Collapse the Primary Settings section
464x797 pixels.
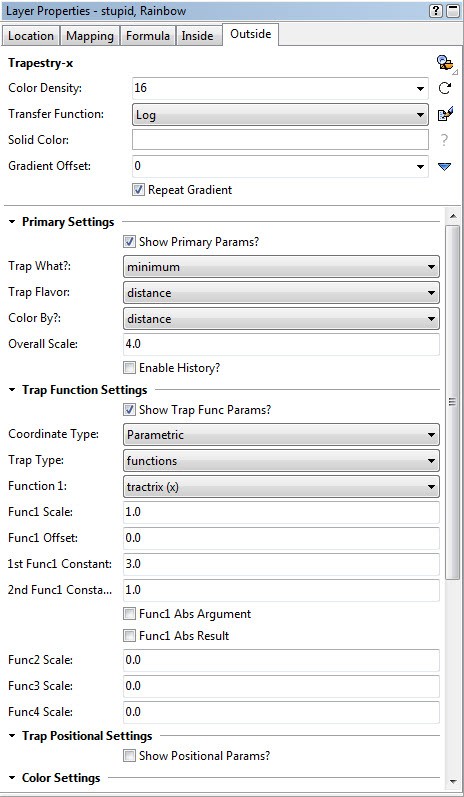tap(12, 222)
